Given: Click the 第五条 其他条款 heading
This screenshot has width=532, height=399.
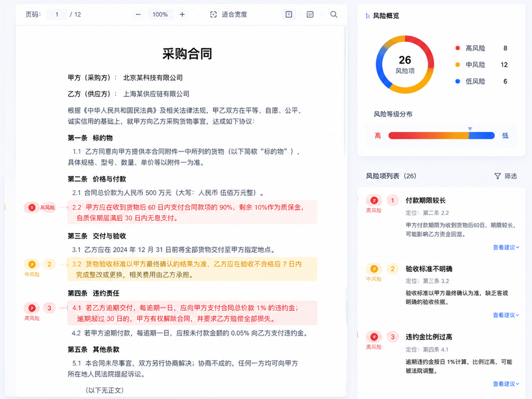Looking at the screenshot, I should [94, 349].
